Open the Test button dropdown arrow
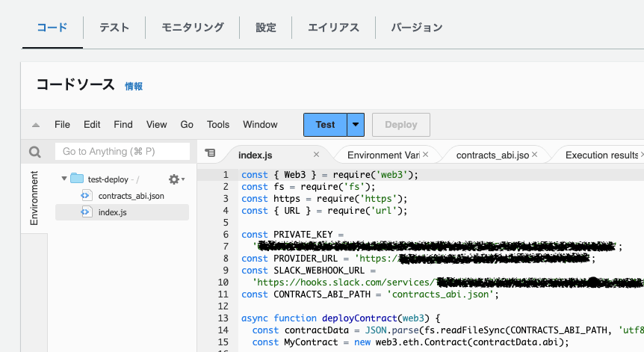Image resolution: width=644 pixels, height=352 pixels. pyautogui.click(x=356, y=125)
